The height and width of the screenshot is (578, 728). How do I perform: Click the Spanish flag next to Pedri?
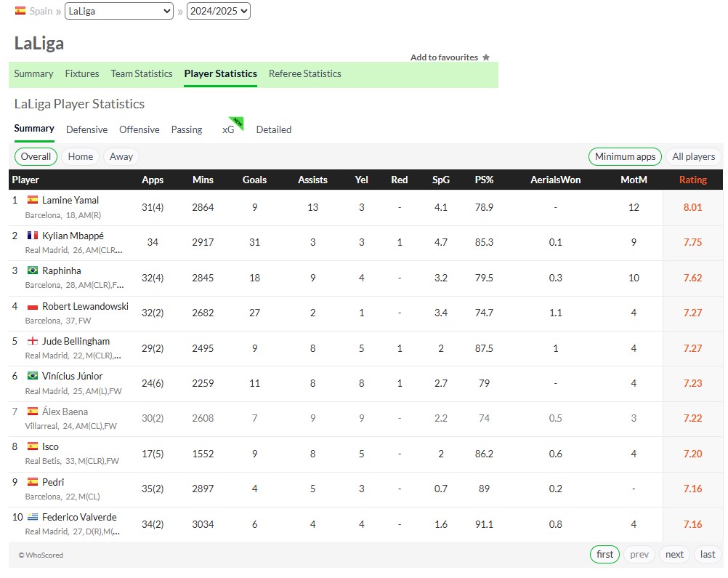[33, 482]
